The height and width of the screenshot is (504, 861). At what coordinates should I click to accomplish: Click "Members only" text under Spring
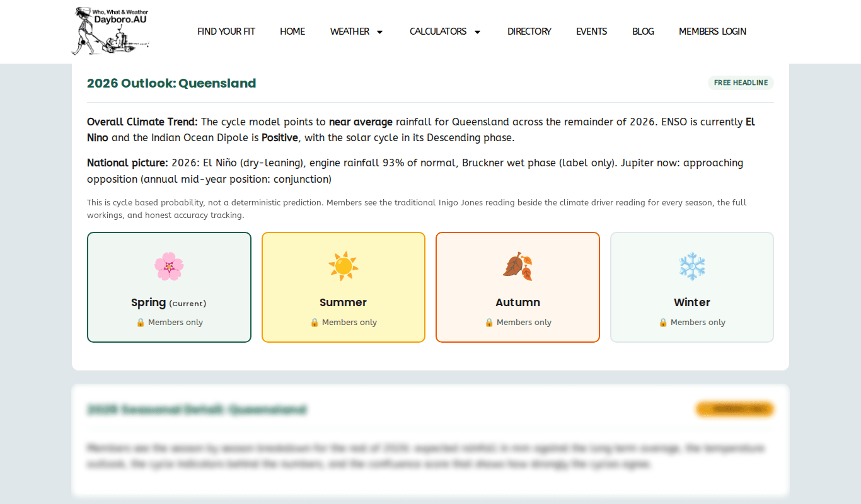[x=175, y=323]
